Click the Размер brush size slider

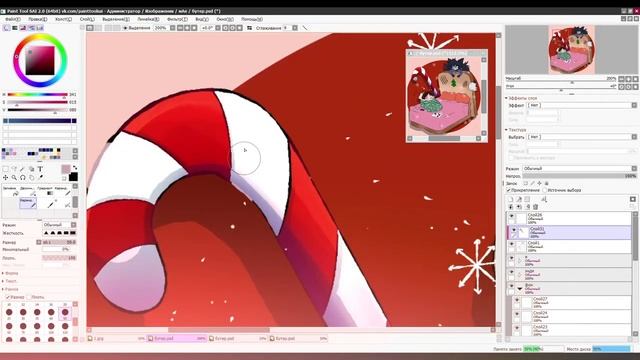coord(59,242)
